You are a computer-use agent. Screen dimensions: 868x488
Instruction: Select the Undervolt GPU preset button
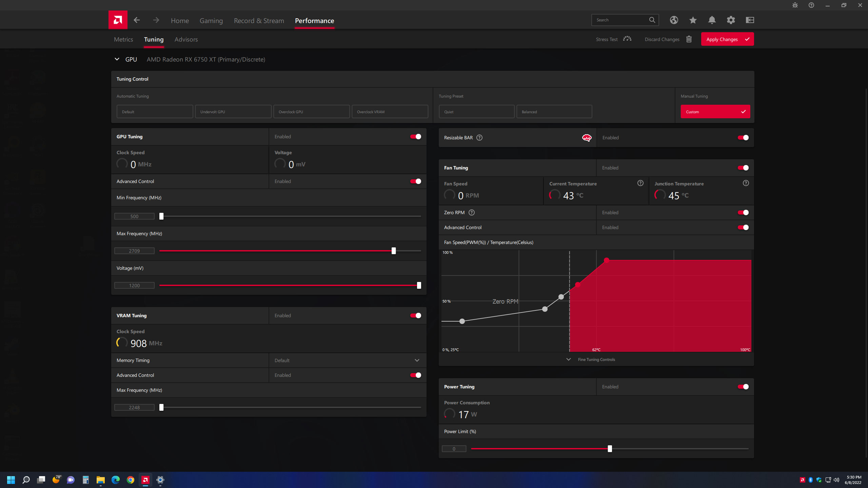[x=233, y=111]
